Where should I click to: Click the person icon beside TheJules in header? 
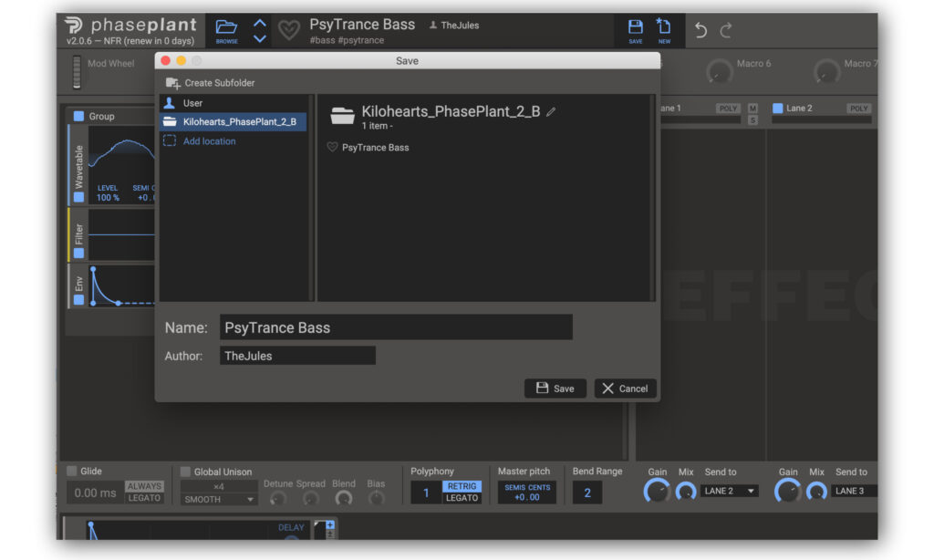(x=433, y=25)
